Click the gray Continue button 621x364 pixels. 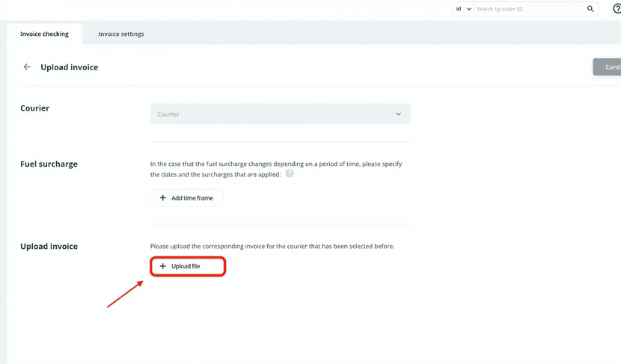[608, 67]
